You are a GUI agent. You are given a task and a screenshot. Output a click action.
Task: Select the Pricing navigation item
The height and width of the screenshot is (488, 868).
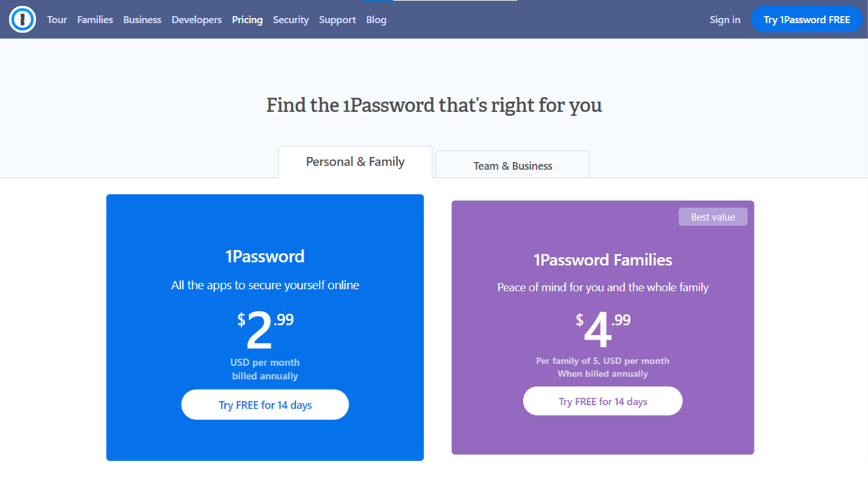[247, 20]
